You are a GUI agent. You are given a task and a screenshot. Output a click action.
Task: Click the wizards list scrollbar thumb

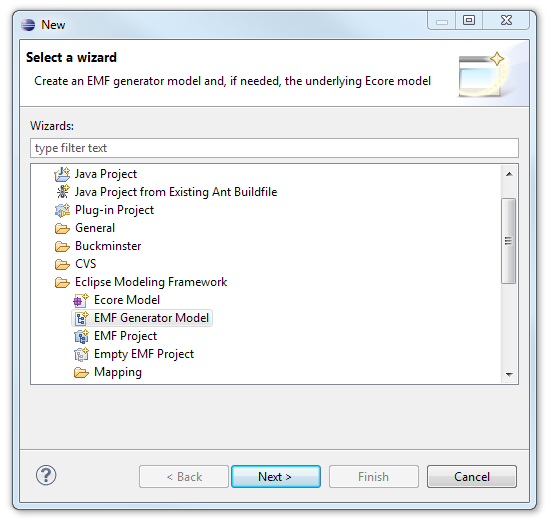509,241
